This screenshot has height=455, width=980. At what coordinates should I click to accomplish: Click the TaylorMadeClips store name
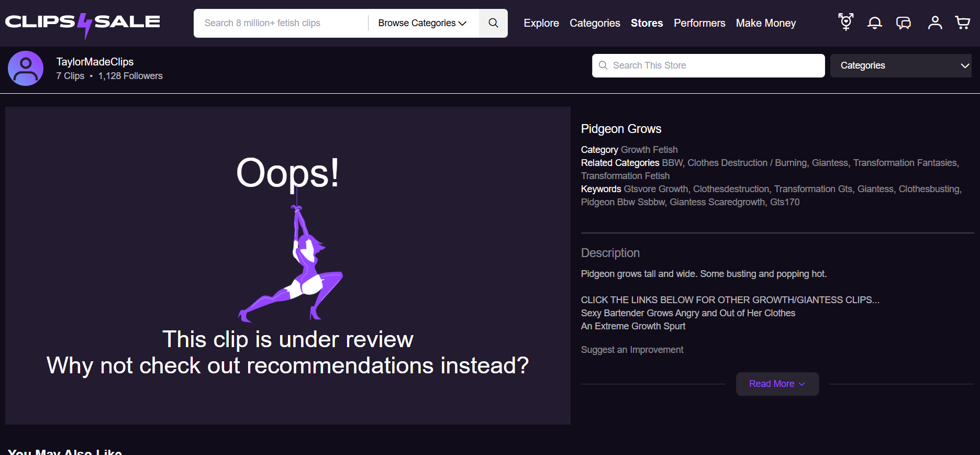(x=95, y=62)
